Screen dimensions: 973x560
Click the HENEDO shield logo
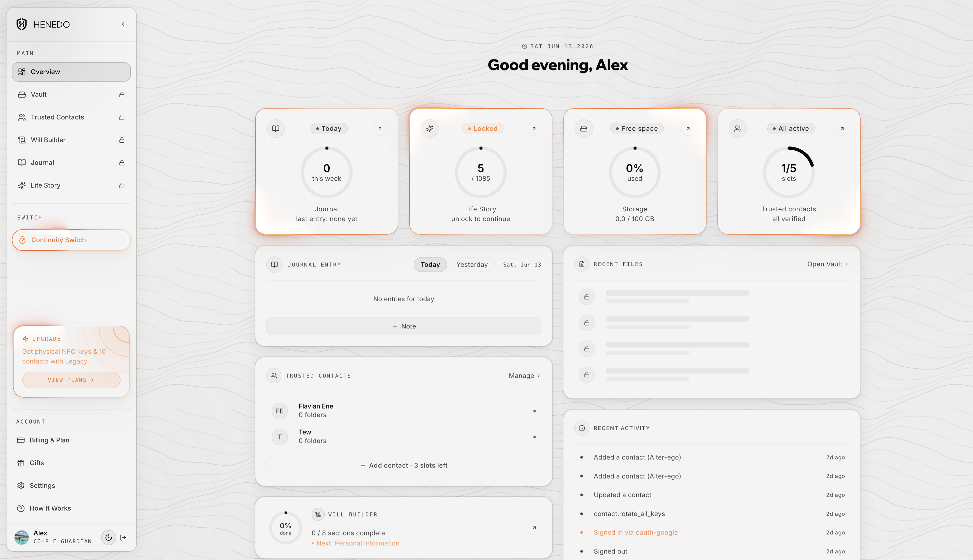[x=22, y=24]
